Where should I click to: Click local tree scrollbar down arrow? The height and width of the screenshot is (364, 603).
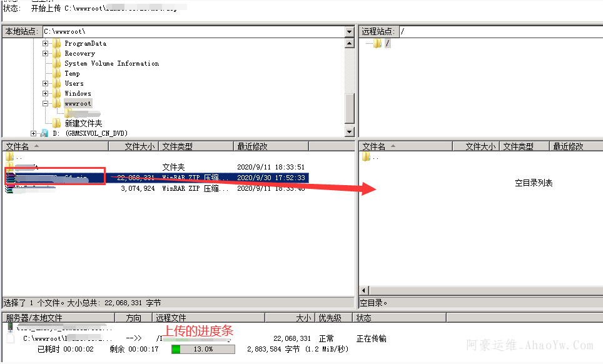[349, 132]
